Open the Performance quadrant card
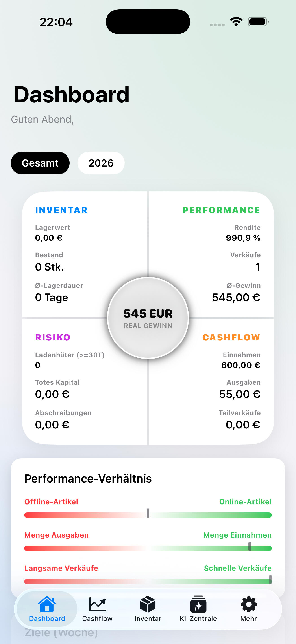This screenshot has height=644, width=296. tap(212, 254)
